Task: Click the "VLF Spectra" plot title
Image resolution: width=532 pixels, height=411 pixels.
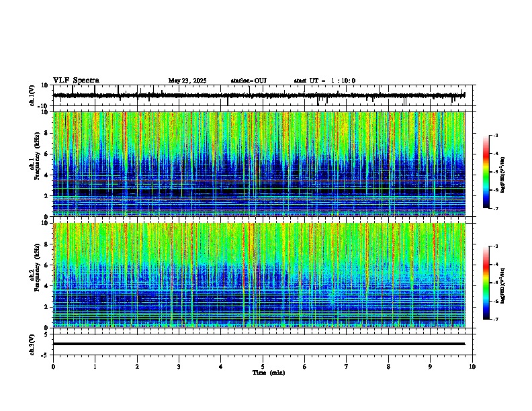Action: click(x=76, y=81)
